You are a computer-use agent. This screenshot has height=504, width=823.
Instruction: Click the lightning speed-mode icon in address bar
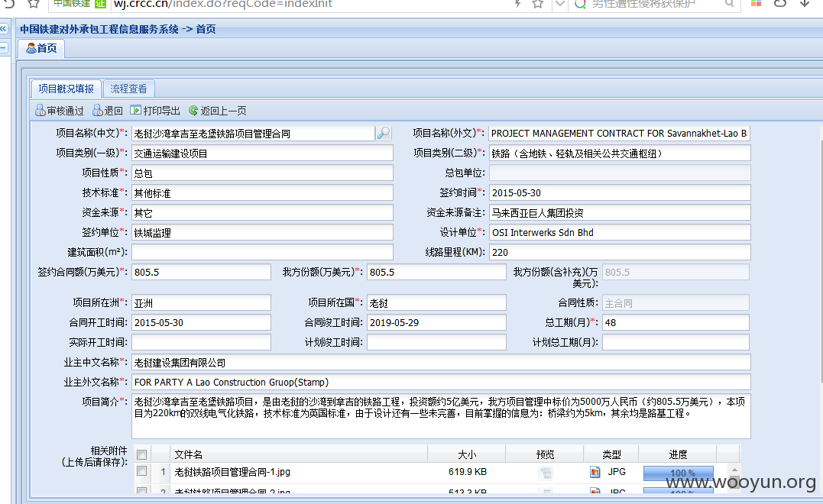(517, 4)
